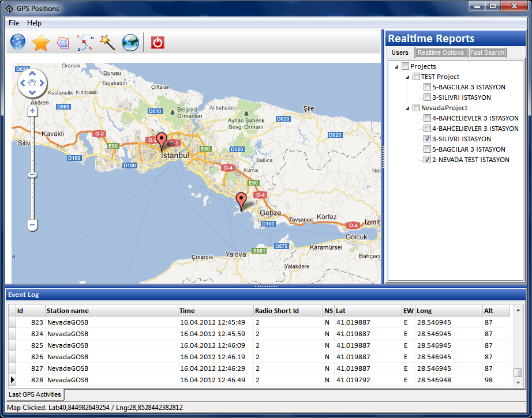Click the NS column header
Image resolution: width=532 pixels, height=418 pixels.
[x=328, y=311]
